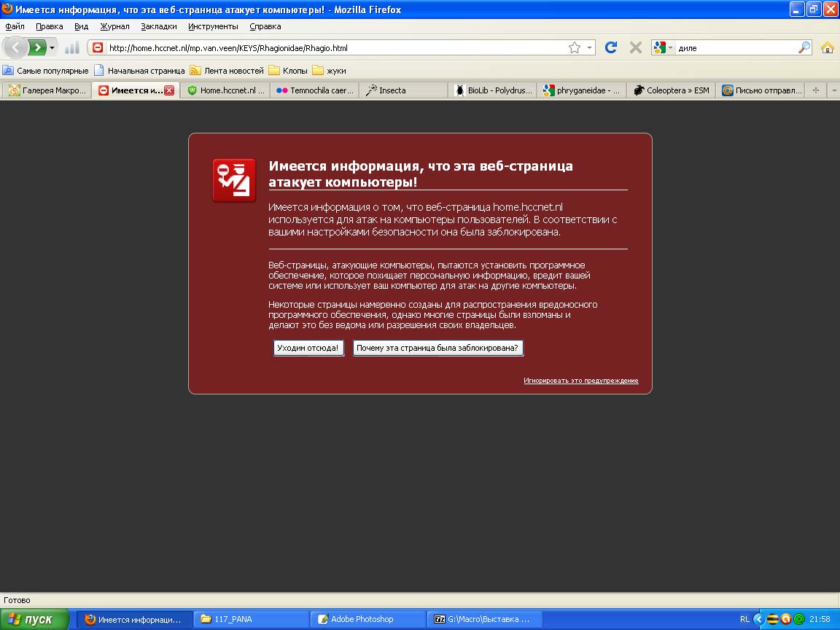Open the Инструменты menu

pyautogui.click(x=213, y=26)
